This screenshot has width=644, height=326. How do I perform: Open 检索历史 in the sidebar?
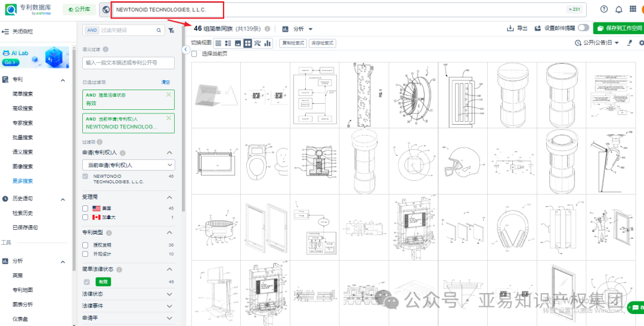coord(23,213)
